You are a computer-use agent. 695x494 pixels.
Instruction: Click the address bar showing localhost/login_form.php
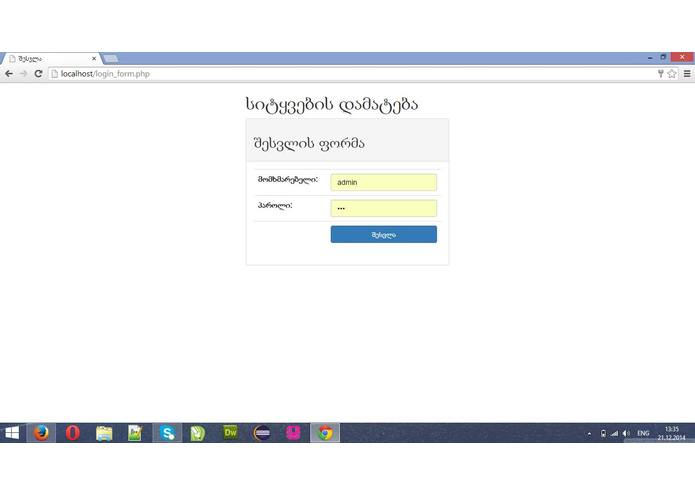[350, 74]
